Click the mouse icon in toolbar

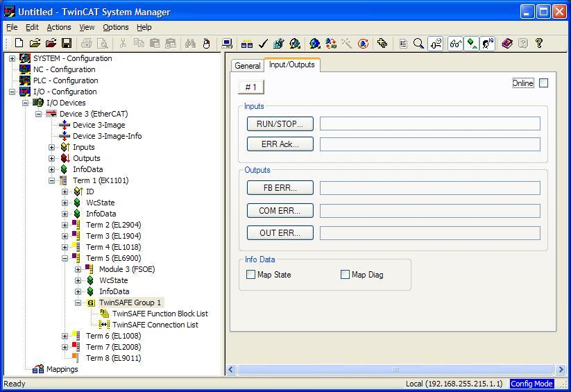pyautogui.click(x=207, y=43)
